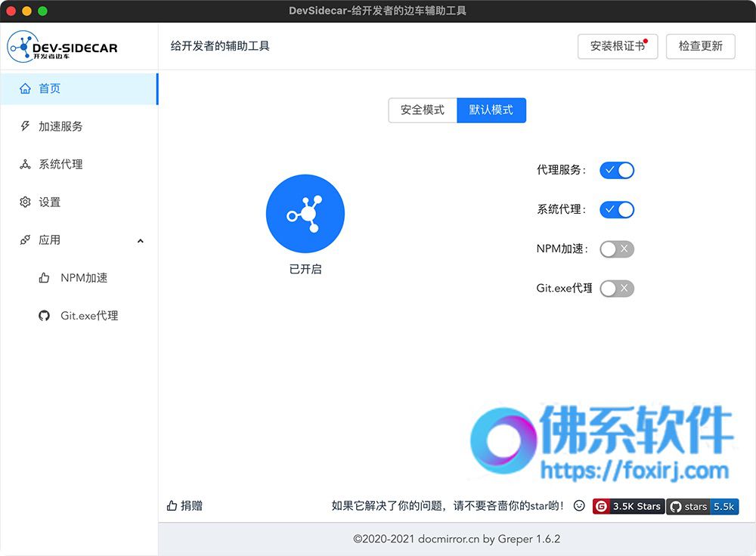Click the GitHub icon beside Git.exe代理
Viewport: 756px width, 556px height.
click(44, 316)
